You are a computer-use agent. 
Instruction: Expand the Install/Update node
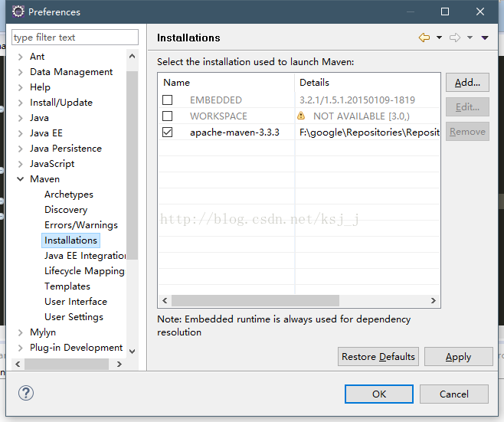(x=20, y=103)
